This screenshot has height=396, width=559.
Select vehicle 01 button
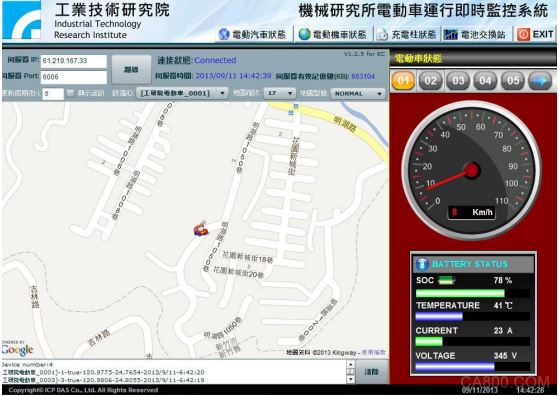(403, 81)
